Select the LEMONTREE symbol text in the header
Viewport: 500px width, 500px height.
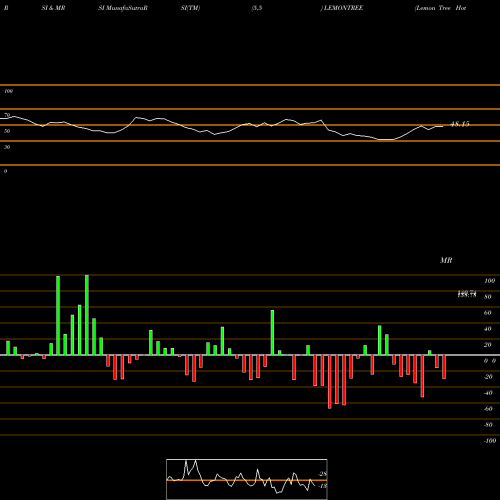[x=343, y=8]
